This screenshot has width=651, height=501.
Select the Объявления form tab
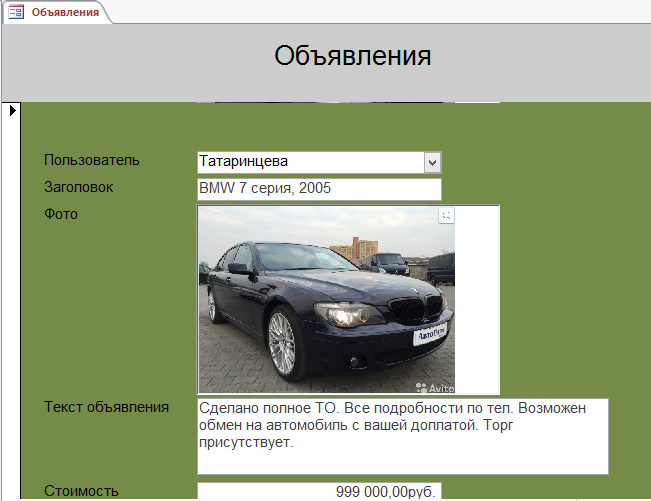click(57, 12)
